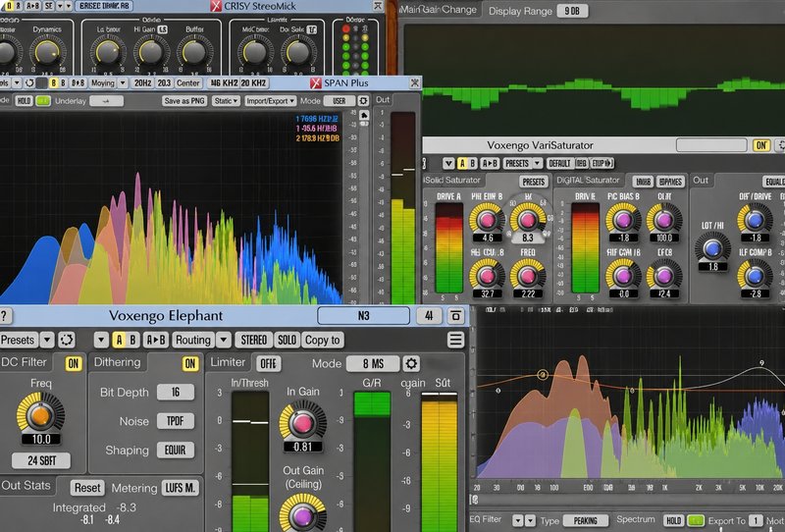Click the Elephant title bar window icon
785x532 pixels.
point(455,316)
